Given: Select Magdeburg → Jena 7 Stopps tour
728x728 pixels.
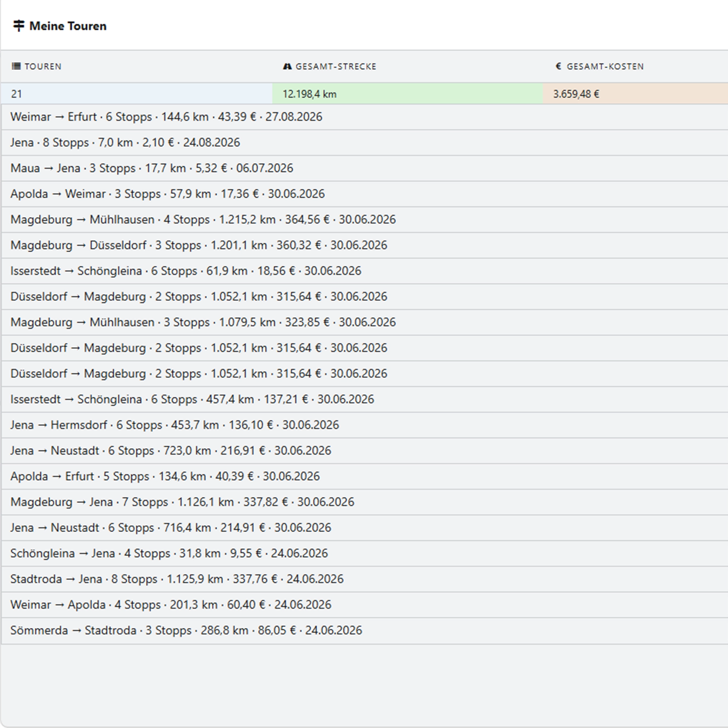Looking at the screenshot, I should coord(364,502).
